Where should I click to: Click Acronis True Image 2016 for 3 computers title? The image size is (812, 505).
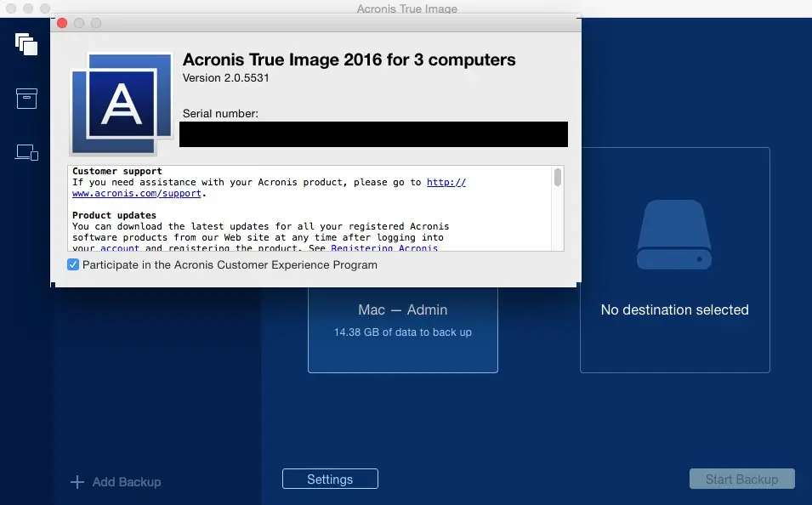point(349,60)
